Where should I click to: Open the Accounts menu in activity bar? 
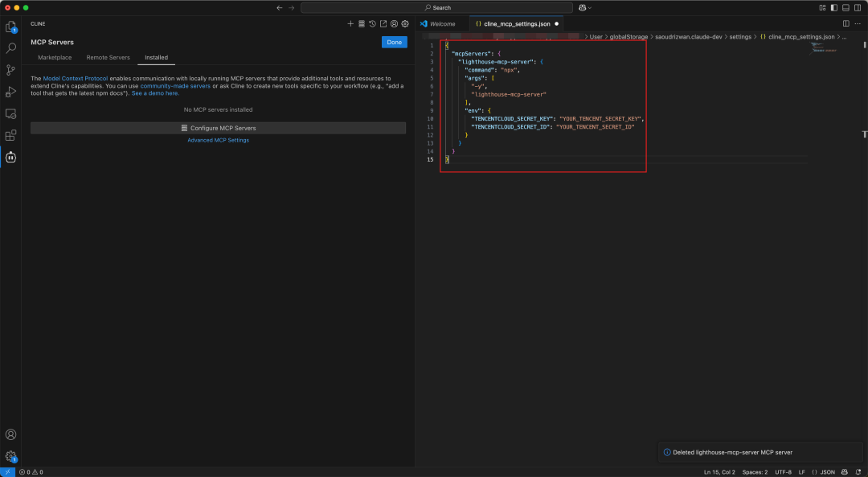(10, 434)
